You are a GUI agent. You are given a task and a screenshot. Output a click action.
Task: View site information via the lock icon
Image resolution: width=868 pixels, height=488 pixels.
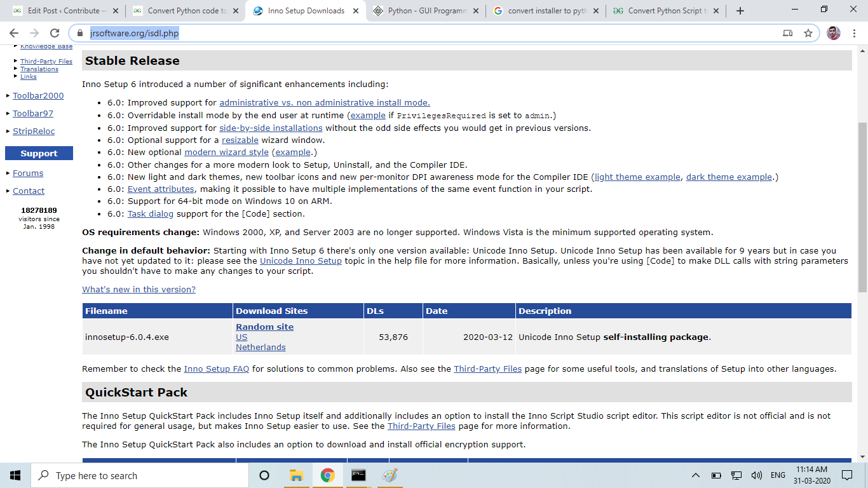(79, 33)
